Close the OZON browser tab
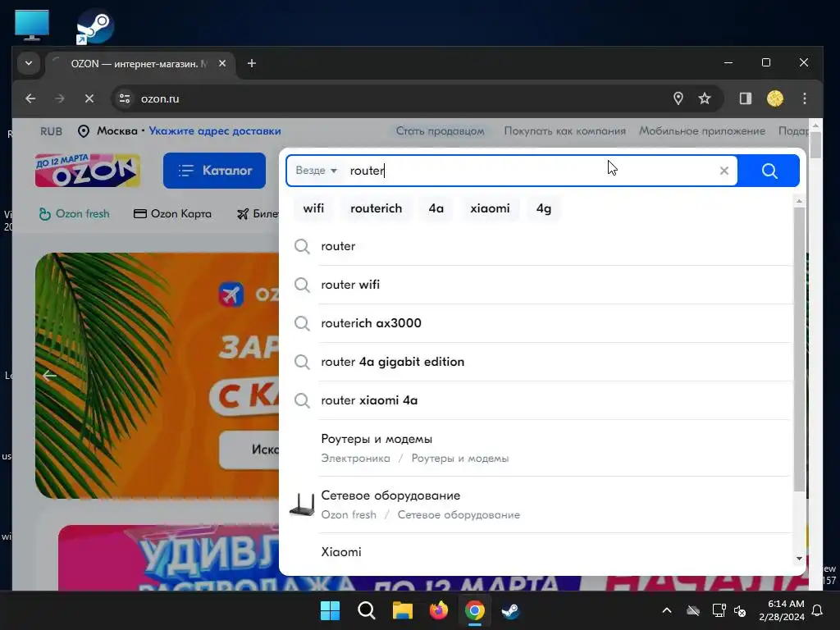The height and width of the screenshot is (630, 840). click(222, 64)
